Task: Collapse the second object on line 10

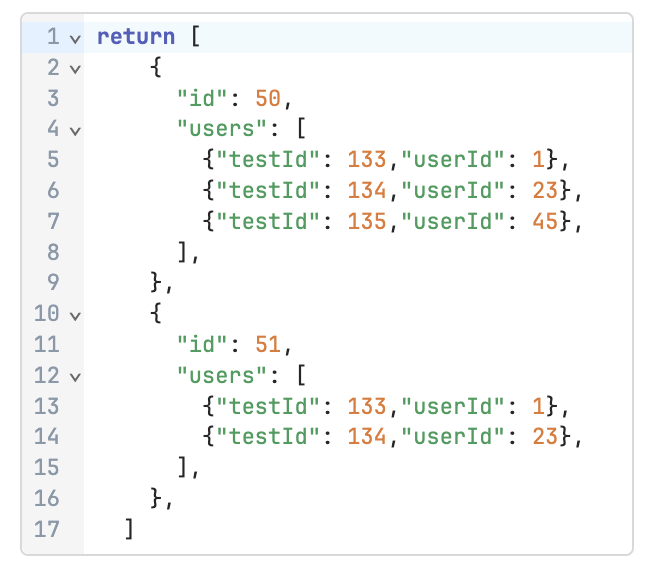Action: point(75,314)
